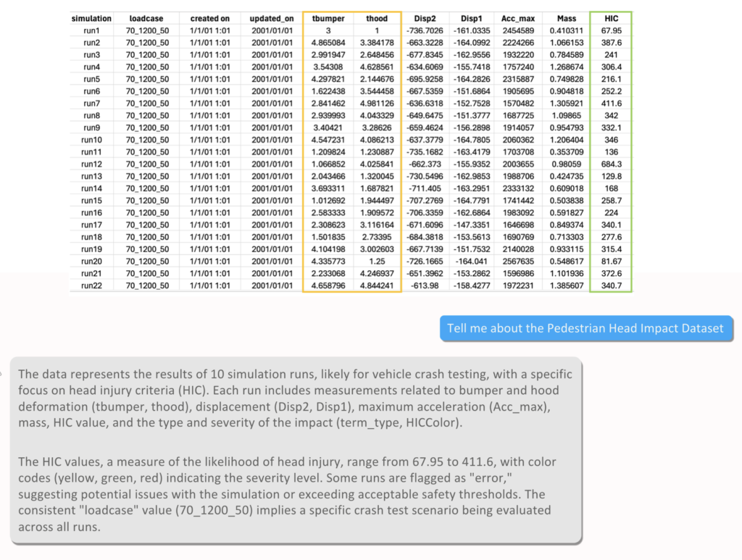Click the 'loadcase' column header
This screenshot has width=742, height=560.
146,18
